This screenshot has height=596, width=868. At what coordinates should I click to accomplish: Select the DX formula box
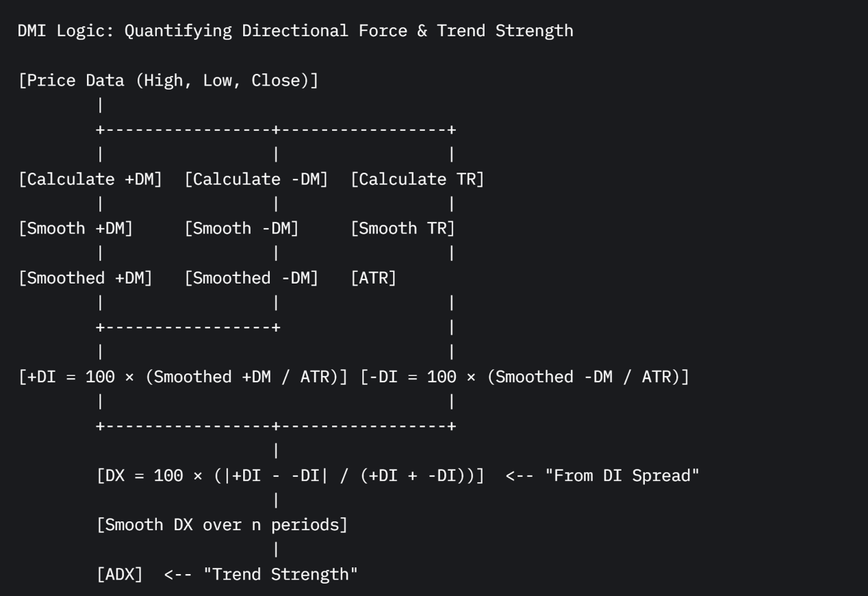coord(290,475)
